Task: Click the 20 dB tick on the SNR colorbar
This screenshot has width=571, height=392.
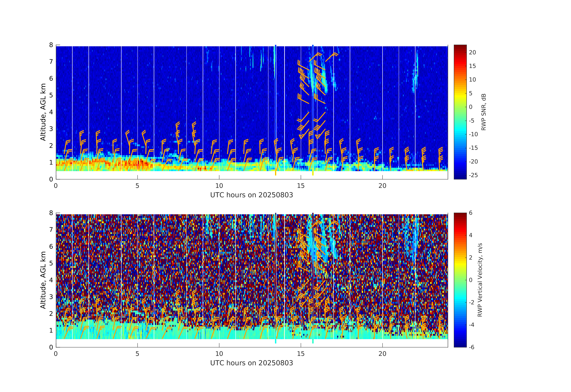Action: click(472, 52)
